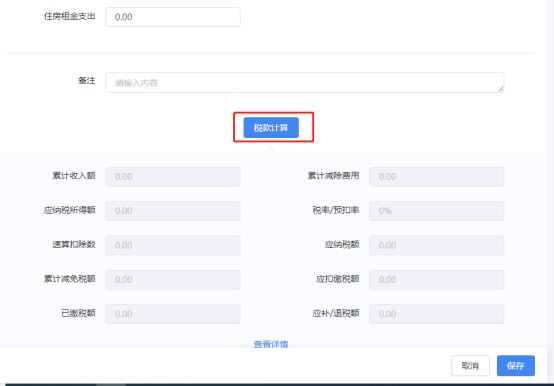Screen dimensions: 554x386
Task: Focus the 住房租金支出 input field
Action: 173,17
